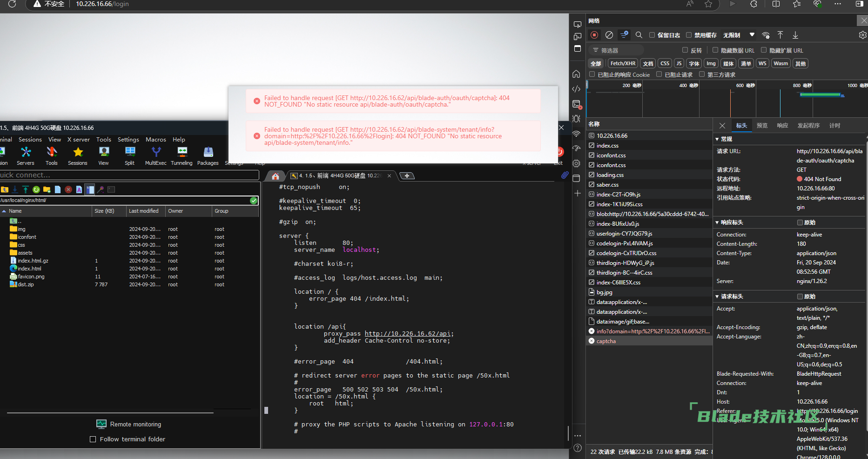Select index.css request in list
The height and width of the screenshot is (459, 868).
(x=650, y=146)
